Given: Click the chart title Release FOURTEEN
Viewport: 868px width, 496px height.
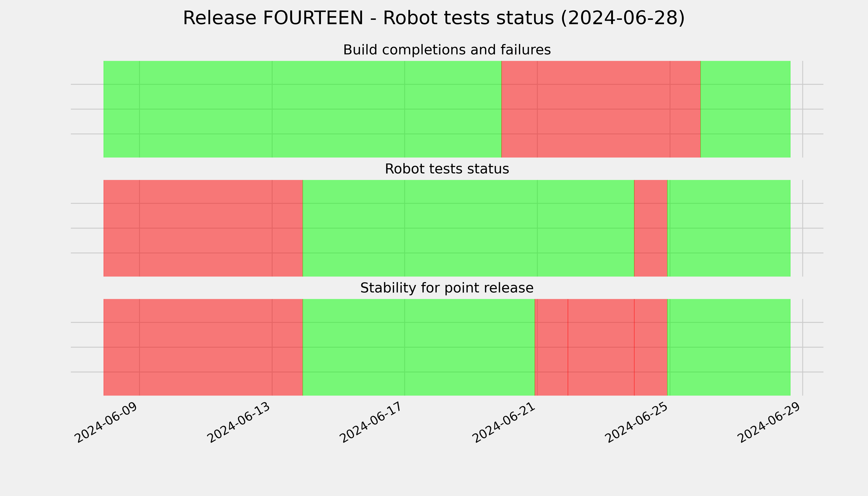Looking at the screenshot, I should 434,18.
